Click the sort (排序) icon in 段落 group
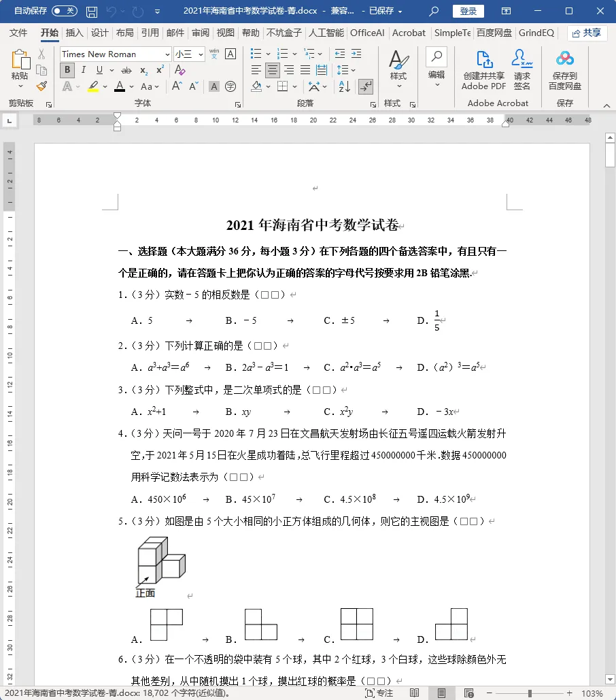 tap(344, 87)
